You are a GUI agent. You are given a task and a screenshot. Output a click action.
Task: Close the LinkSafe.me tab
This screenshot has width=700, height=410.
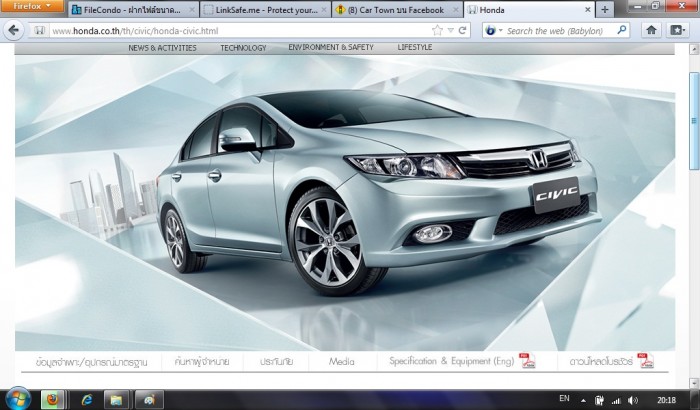click(x=324, y=10)
